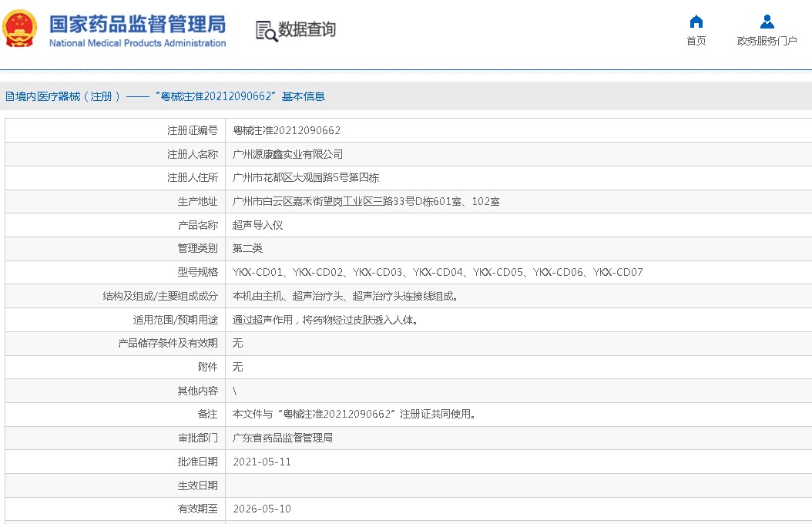812x524 pixels.
Task: Select product name 超声导入仪
Action: tap(257, 225)
